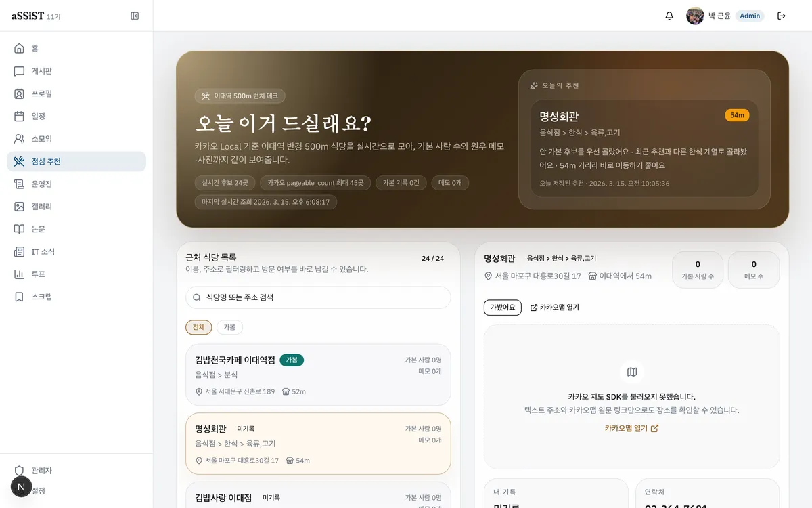Type in 식당명 또는 주소 검색 field
Image resolution: width=812 pixels, height=508 pixels.
325,297
